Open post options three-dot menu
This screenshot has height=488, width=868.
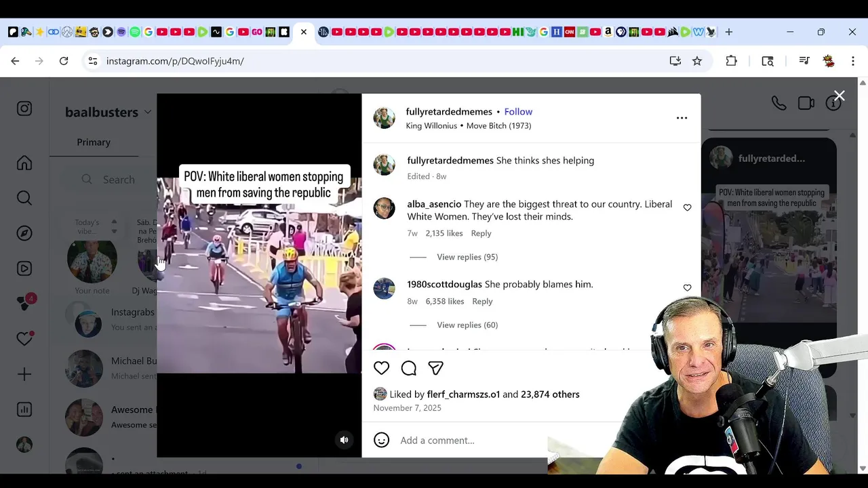coord(682,118)
